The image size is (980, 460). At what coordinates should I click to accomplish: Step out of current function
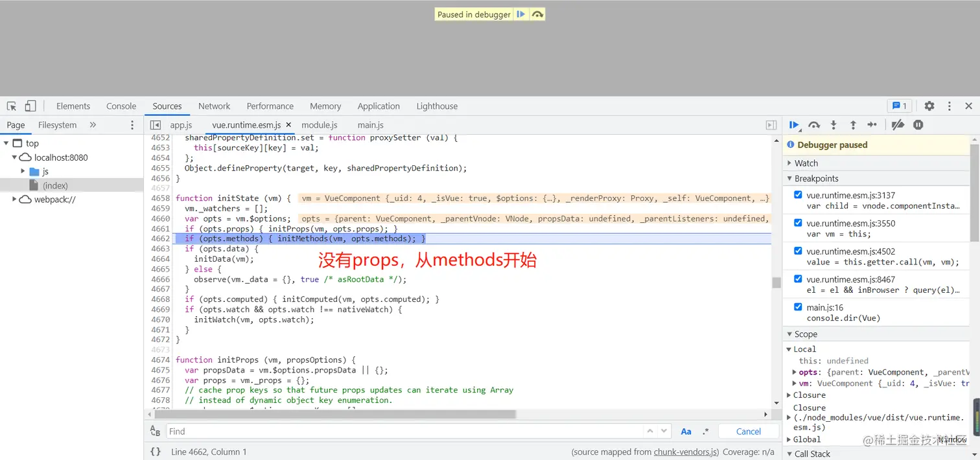853,125
